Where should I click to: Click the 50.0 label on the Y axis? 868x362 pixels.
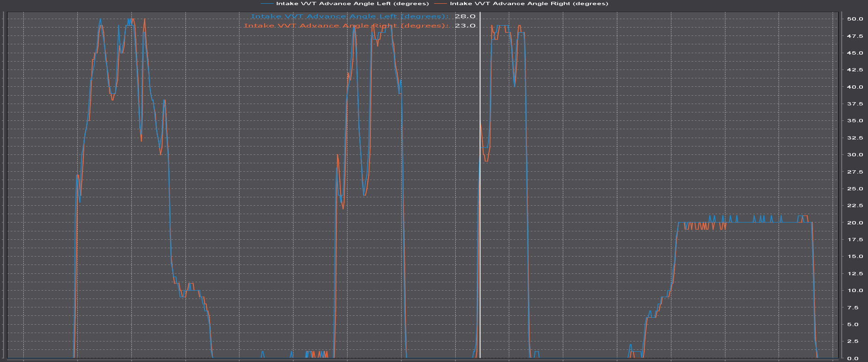[x=855, y=19]
